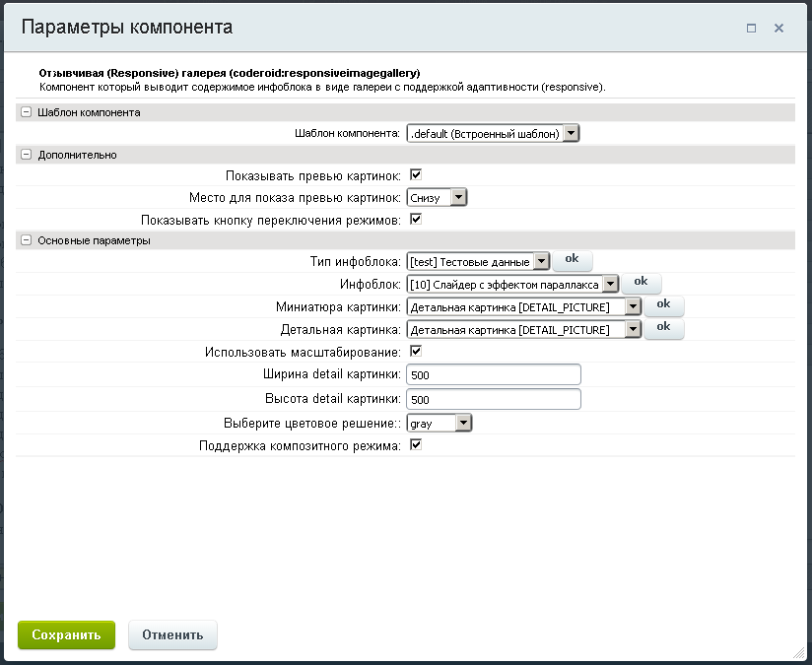Toggle Показывать превью картинок checkbox
The width and height of the screenshot is (812, 665).
click(416, 175)
